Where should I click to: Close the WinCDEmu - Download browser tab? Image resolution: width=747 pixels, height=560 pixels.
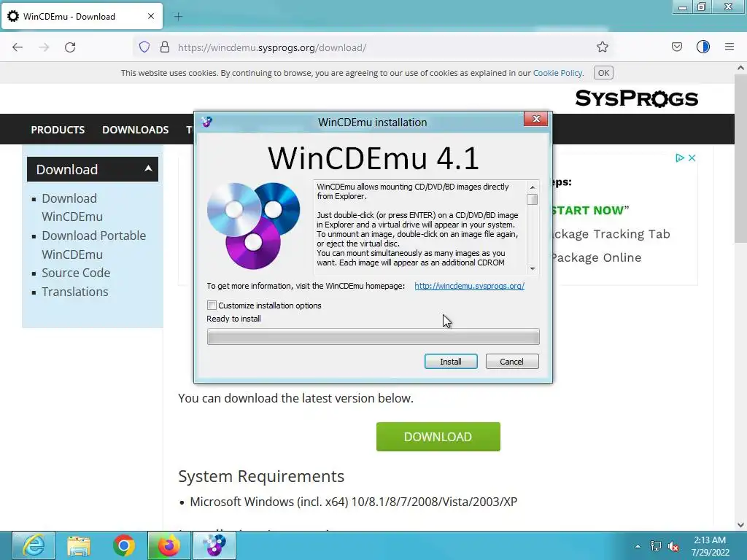pyautogui.click(x=151, y=16)
